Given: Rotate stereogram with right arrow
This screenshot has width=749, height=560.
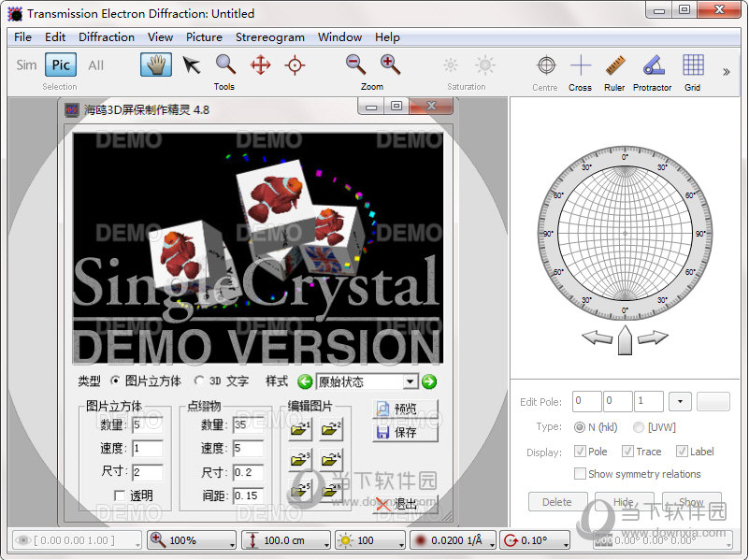Looking at the screenshot, I should point(653,337).
